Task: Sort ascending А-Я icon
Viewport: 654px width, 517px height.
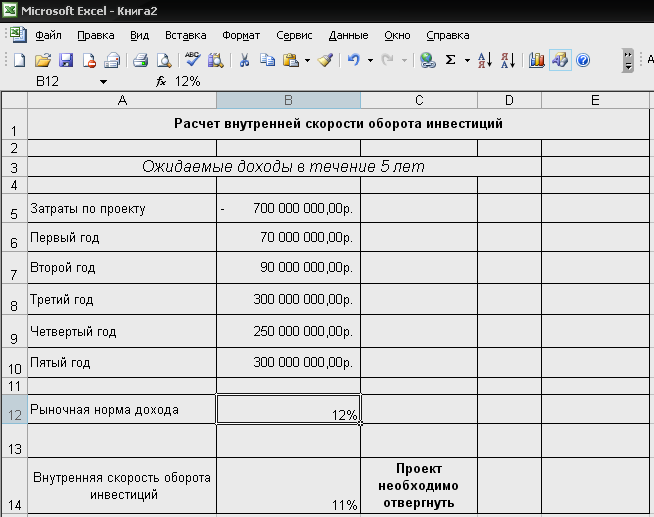Action: click(x=484, y=60)
